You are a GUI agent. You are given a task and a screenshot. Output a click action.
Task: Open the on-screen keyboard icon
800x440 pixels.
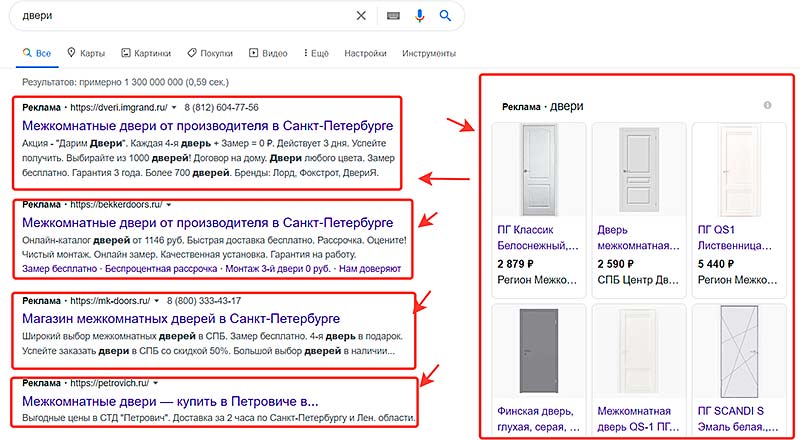(393, 16)
